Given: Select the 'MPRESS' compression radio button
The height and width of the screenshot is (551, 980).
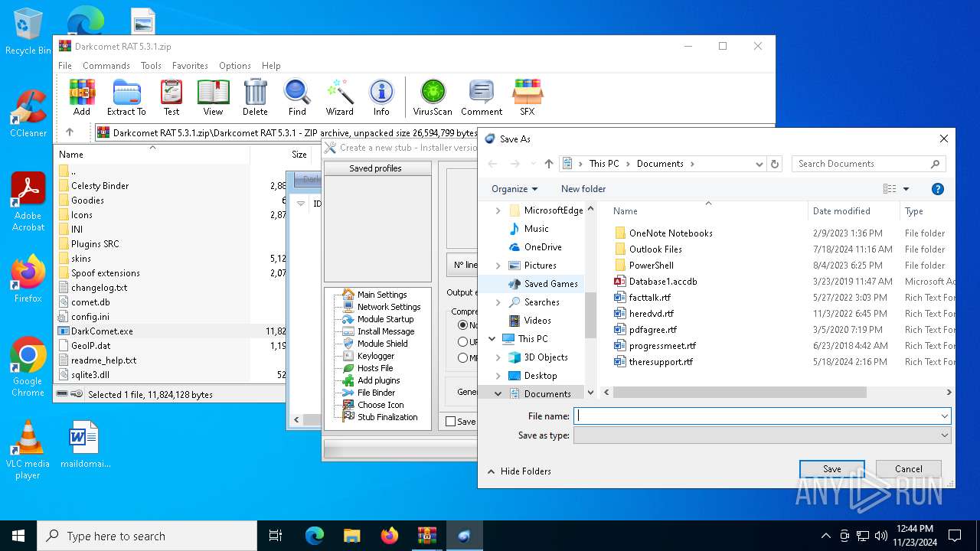Looking at the screenshot, I should [462, 357].
